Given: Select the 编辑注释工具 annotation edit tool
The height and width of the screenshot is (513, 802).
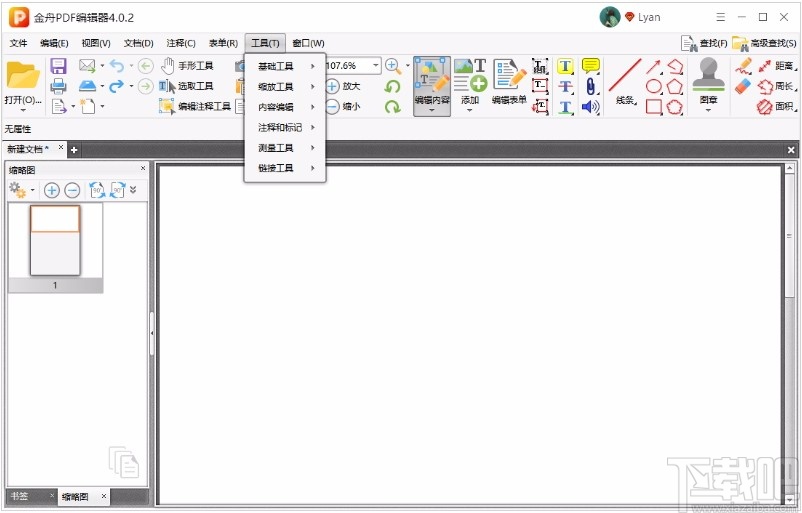Looking at the screenshot, I should (x=195, y=106).
